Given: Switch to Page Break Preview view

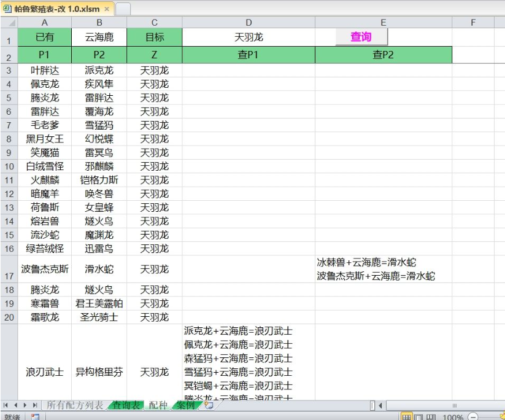Looking at the screenshot, I should 431,417.
